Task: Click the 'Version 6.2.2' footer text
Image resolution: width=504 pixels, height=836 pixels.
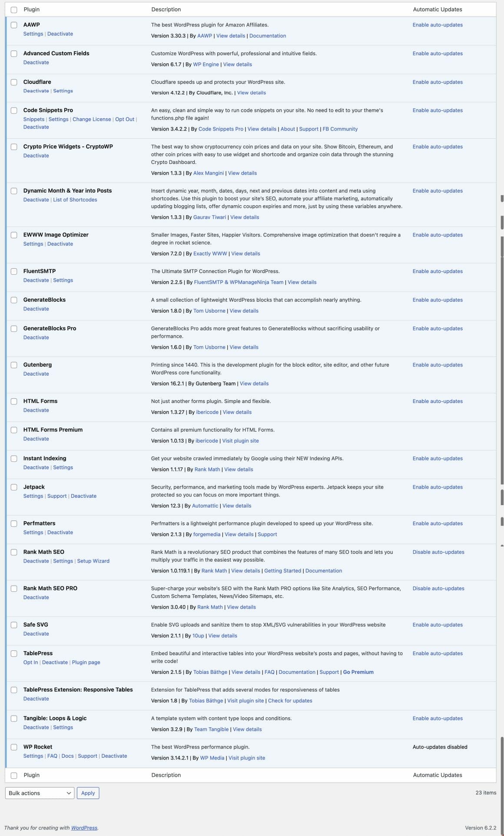Action: [481, 828]
